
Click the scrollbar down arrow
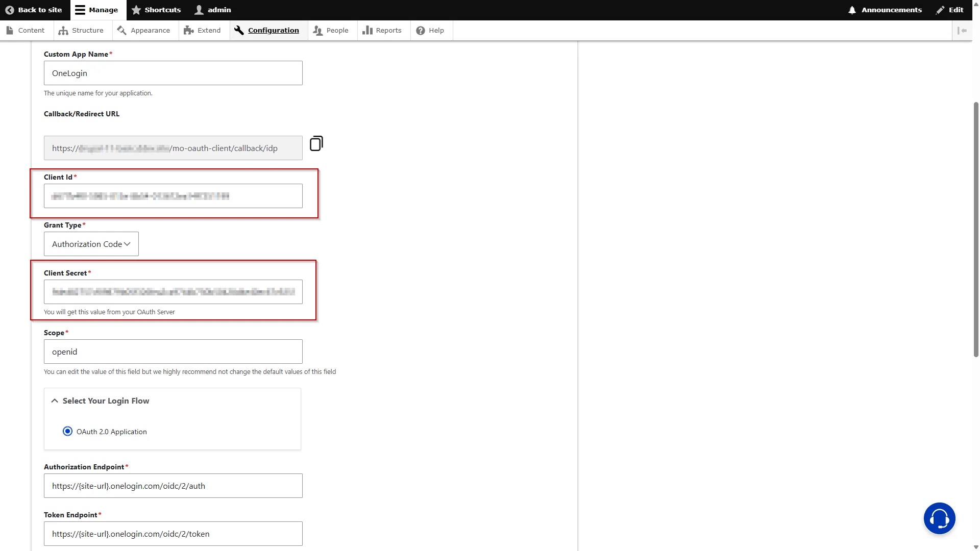[976, 547]
